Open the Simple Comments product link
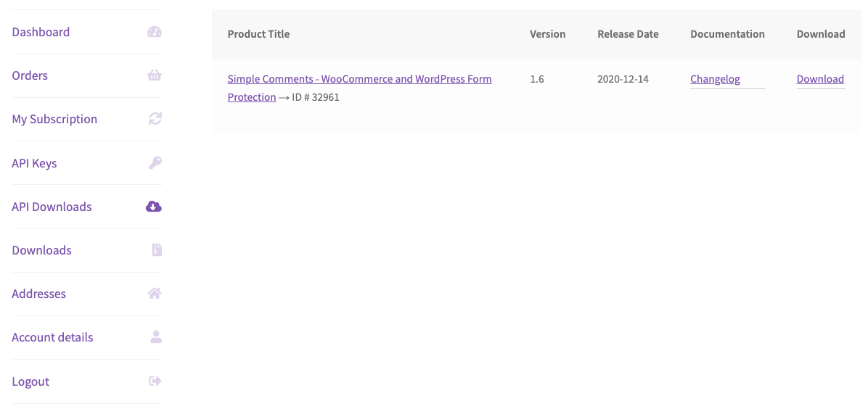This screenshot has height=414, width=868. coord(359,79)
